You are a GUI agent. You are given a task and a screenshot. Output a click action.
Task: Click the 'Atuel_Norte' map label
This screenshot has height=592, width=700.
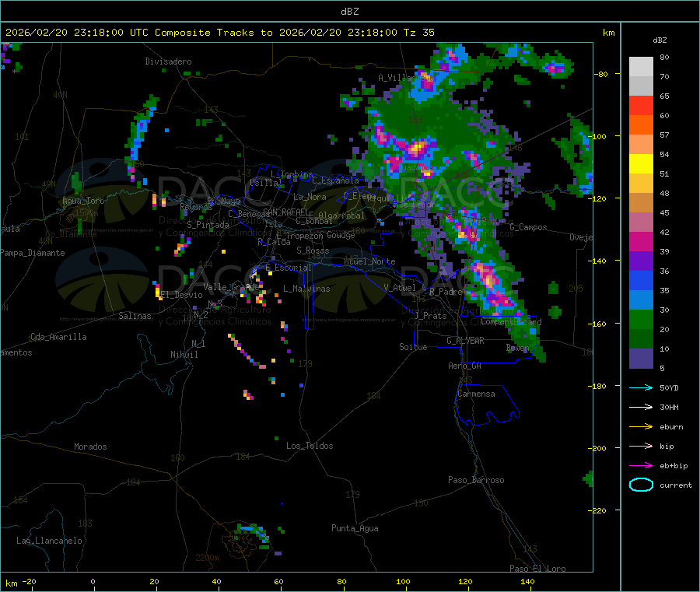tap(369, 261)
